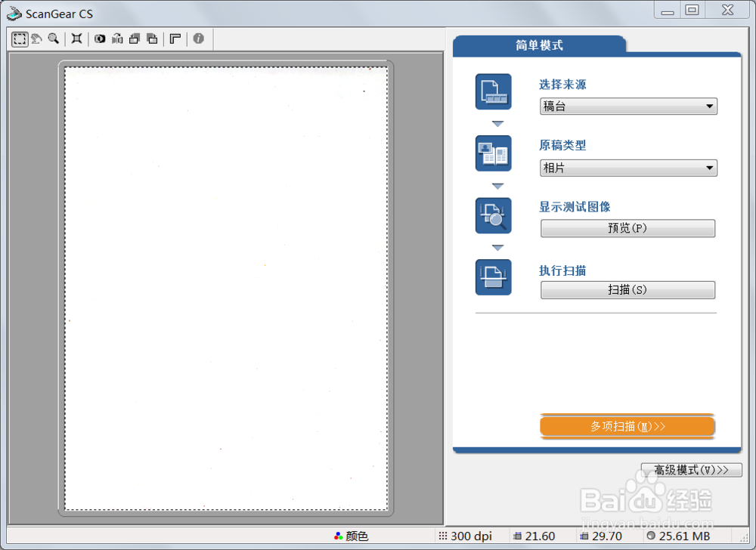756x550 pixels.
Task: Select the crop marquee tool
Action: 20,39
